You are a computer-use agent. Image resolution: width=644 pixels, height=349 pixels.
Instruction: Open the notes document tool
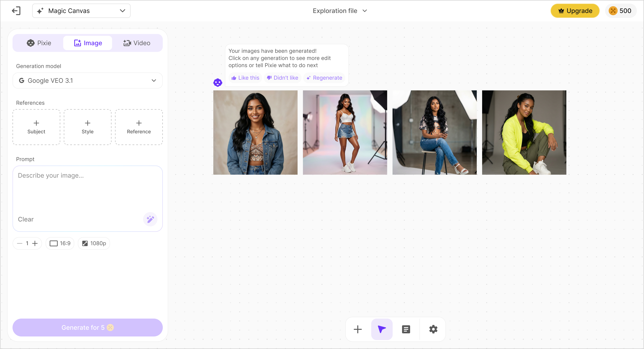(406, 329)
